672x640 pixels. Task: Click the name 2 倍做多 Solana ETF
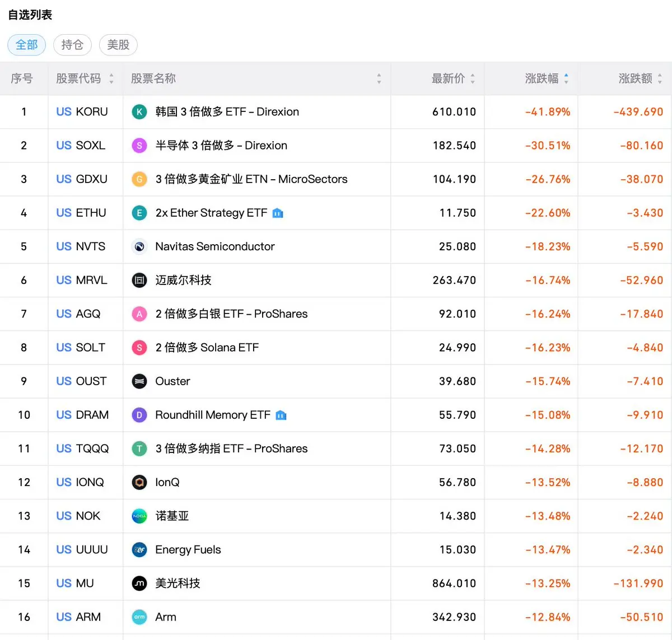[207, 348]
